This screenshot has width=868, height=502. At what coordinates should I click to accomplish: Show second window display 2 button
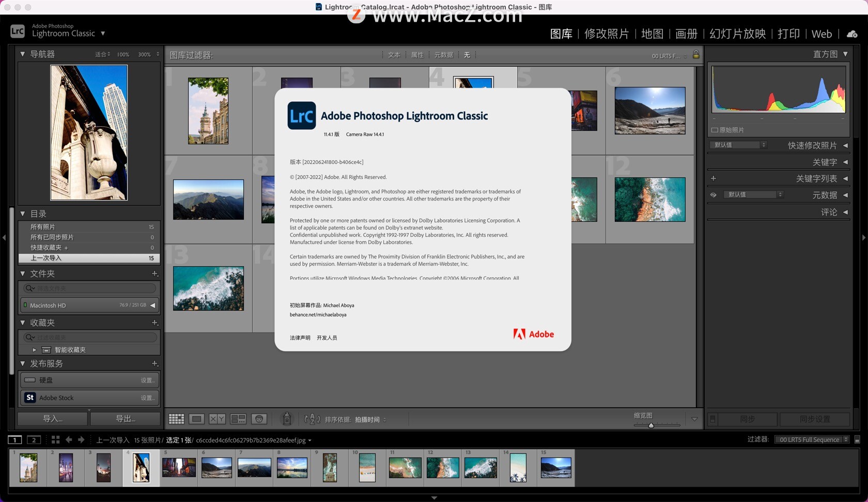click(x=34, y=440)
